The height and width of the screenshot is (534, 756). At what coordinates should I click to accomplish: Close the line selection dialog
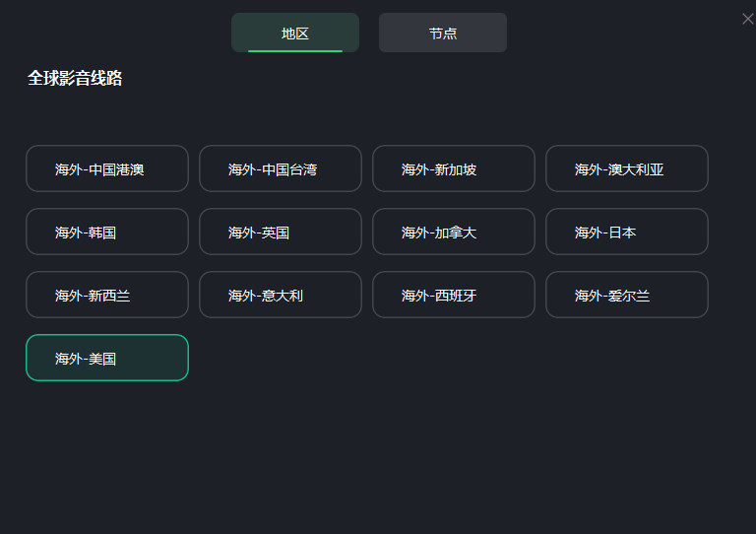coord(747,19)
